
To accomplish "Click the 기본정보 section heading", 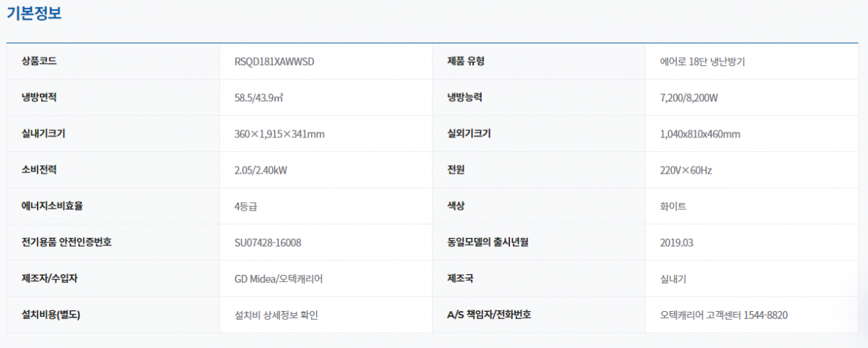I will [x=34, y=14].
